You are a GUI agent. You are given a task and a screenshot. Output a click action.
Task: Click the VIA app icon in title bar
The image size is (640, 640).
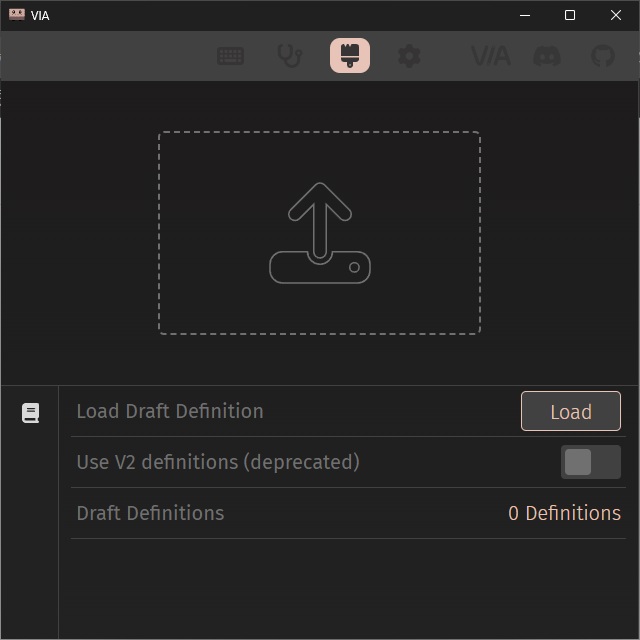[x=16, y=15]
